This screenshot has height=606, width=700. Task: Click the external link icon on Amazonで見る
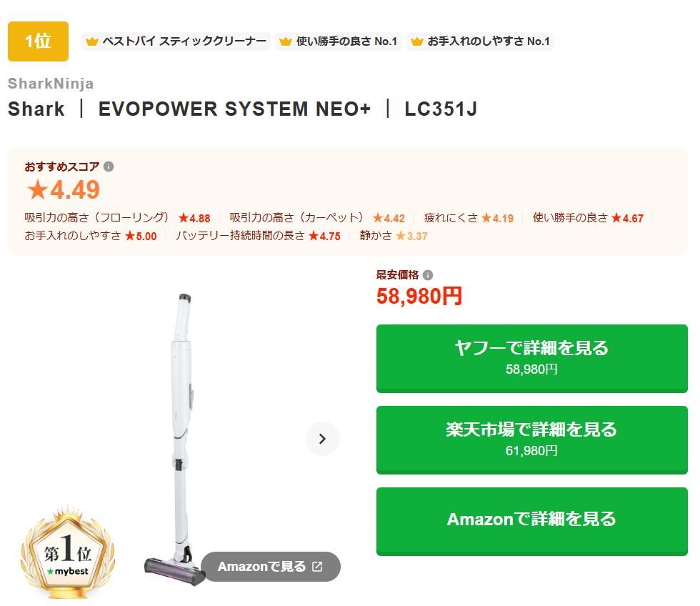point(317,567)
